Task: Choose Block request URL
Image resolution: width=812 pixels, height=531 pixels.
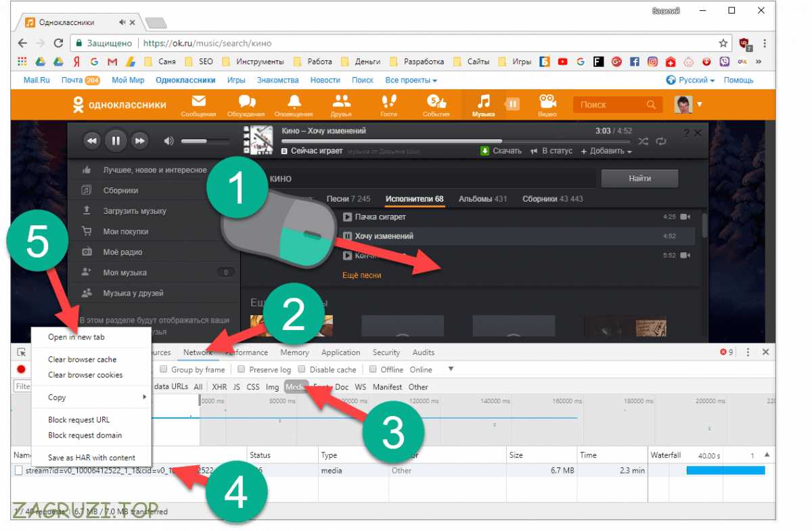Action: [78, 419]
